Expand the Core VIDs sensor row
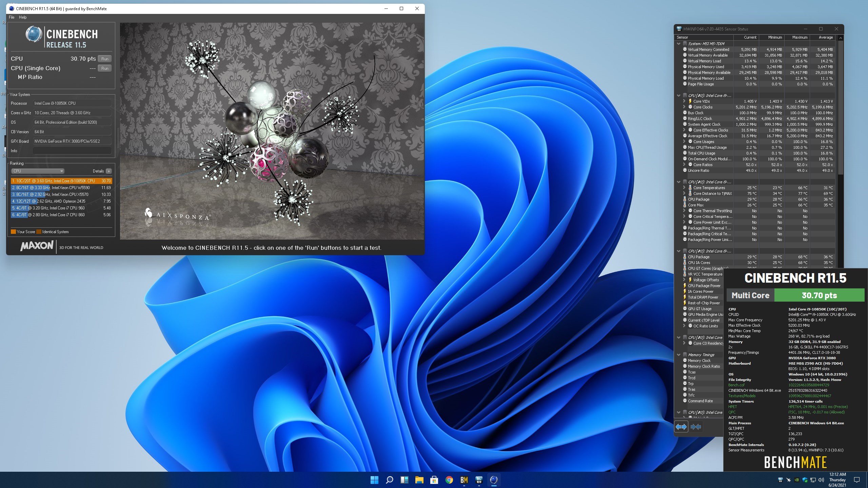The height and width of the screenshot is (488, 868). tap(684, 101)
